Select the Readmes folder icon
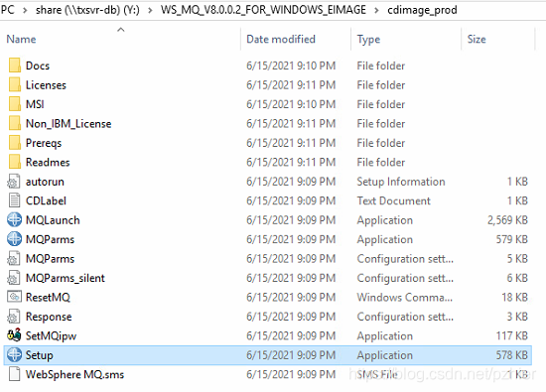Screen dimensions: 546x392 tap(14, 162)
